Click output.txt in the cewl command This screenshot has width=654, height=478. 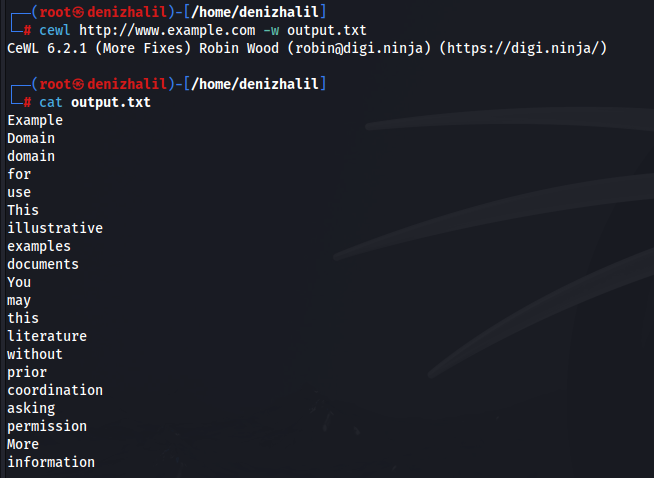pos(327,30)
